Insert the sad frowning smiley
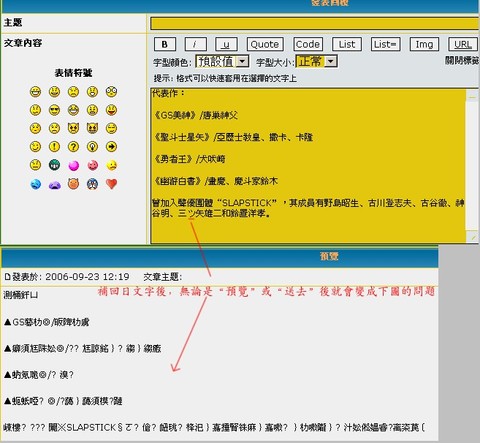480x443 pixels. click(73, 92)
